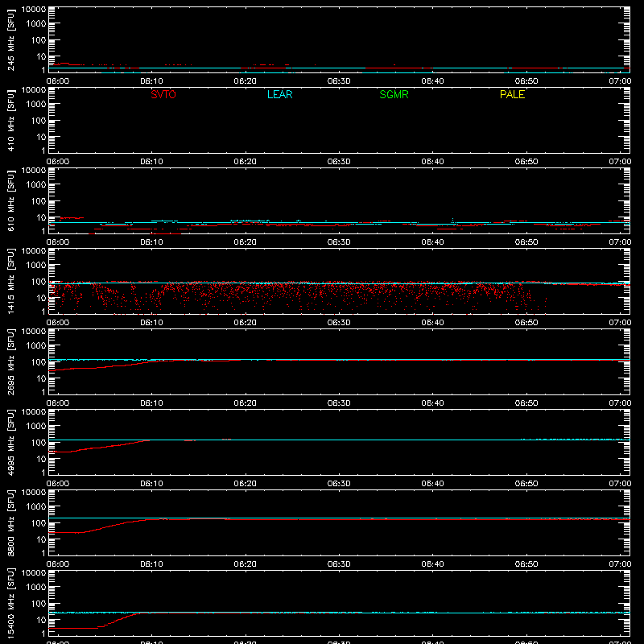This screenshot has height=644, width=644.
Task: Select the 8800 MHz [SFU] axis title
Action: (x=11, y=522)
